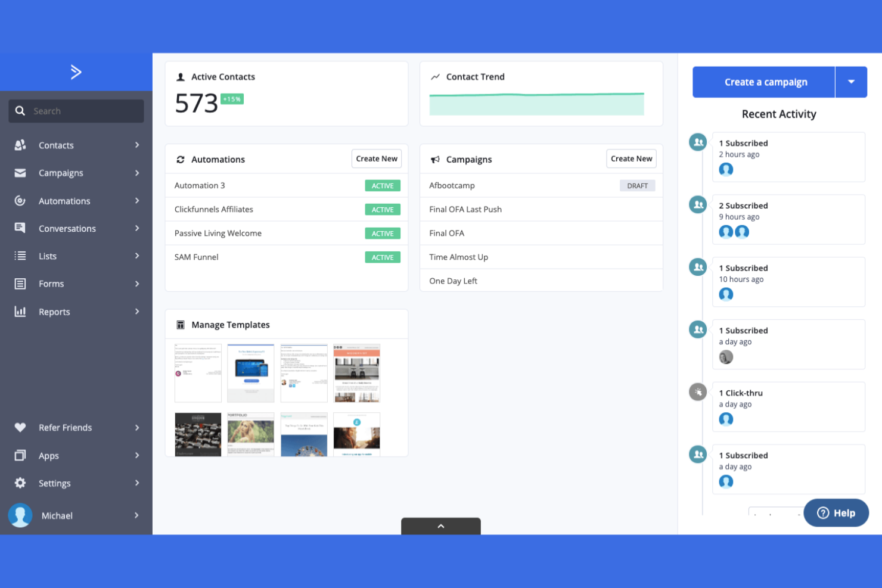Select the Forms sidebar icon
The image size is (882, 588).
coord(20,284)
